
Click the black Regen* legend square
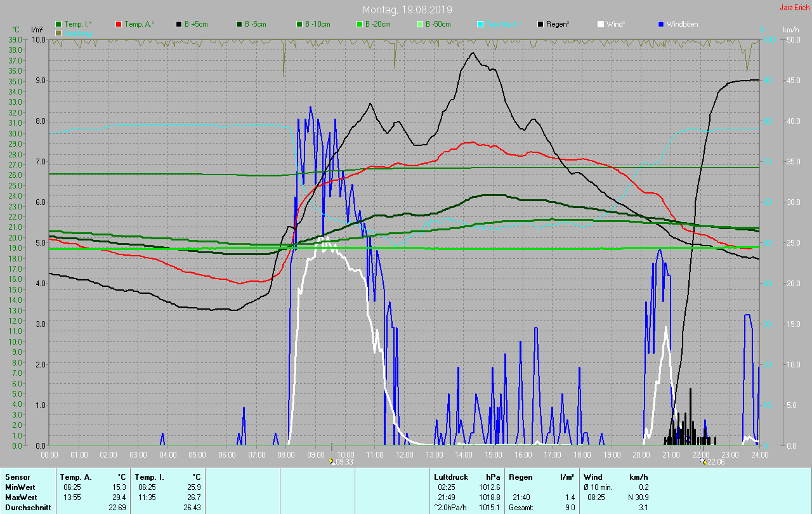point(540,24)
